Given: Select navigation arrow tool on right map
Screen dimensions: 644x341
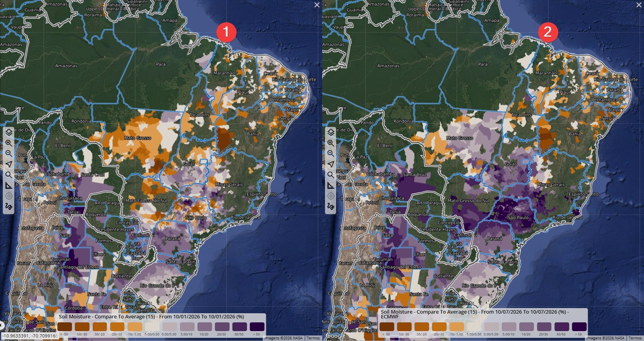Looking at the screenshot, I should click(331, 164).
